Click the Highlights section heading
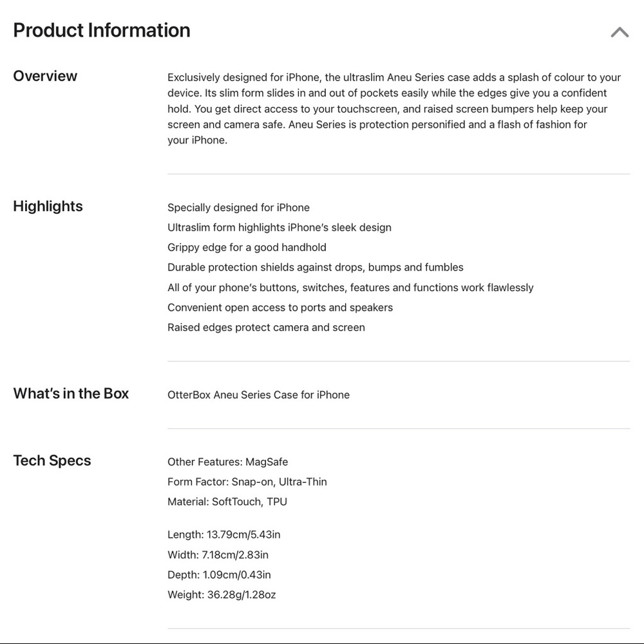This screenshot has height=644, width=644. [x=48, y=206]
